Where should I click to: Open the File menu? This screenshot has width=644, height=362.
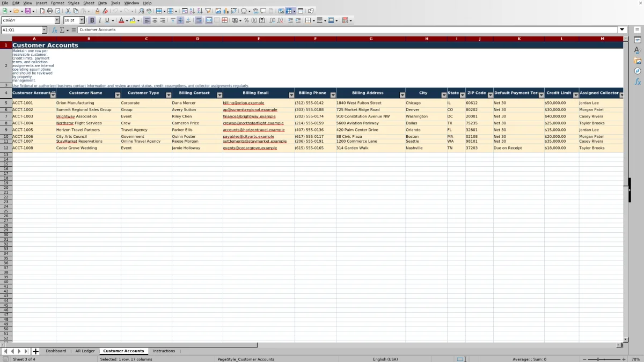pyautogui.click(x=4, y=3)
